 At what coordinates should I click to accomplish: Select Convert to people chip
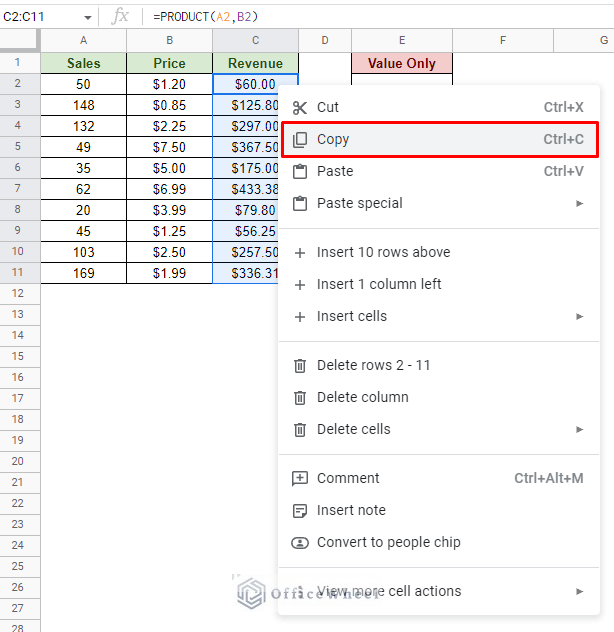(439, 542)
